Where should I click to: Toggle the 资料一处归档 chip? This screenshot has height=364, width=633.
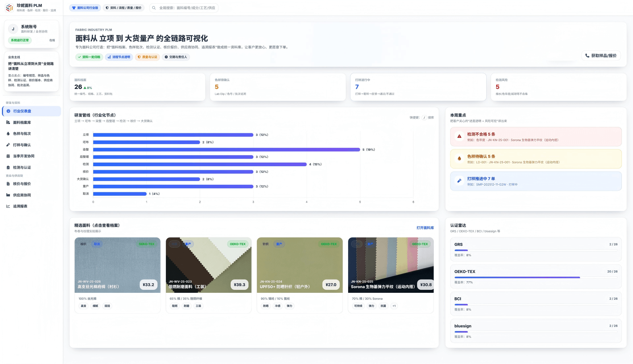89,57
